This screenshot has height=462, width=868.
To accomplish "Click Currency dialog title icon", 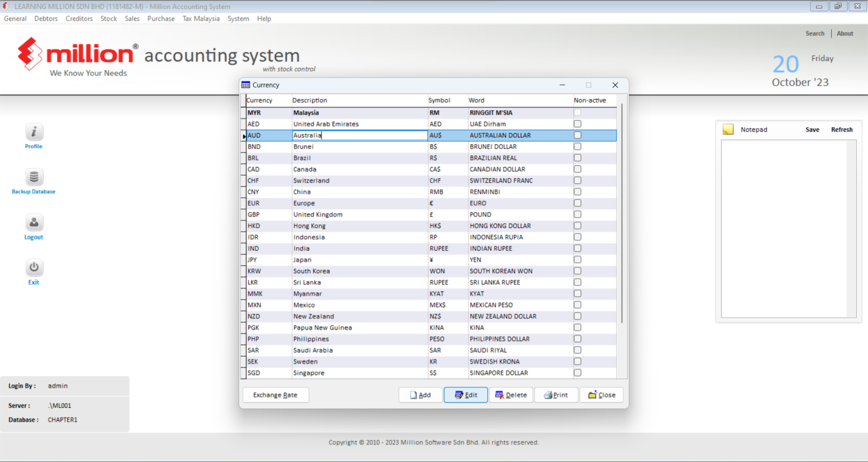I will click(246, 85).
